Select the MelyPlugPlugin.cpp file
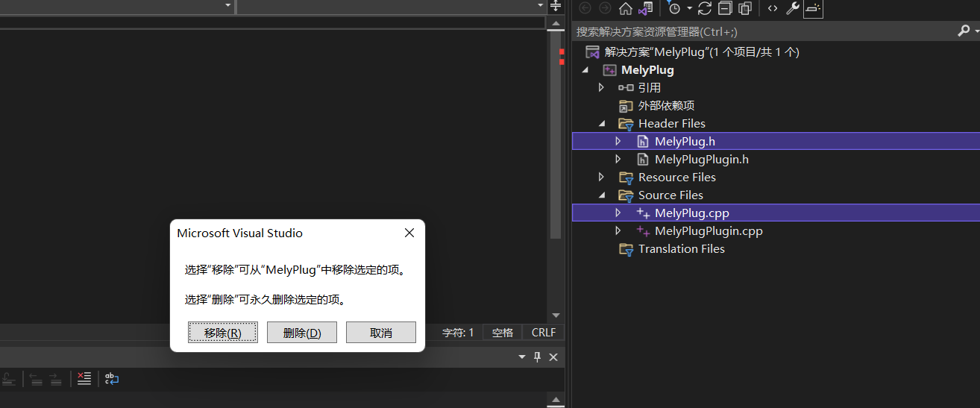 click(709, 231)
